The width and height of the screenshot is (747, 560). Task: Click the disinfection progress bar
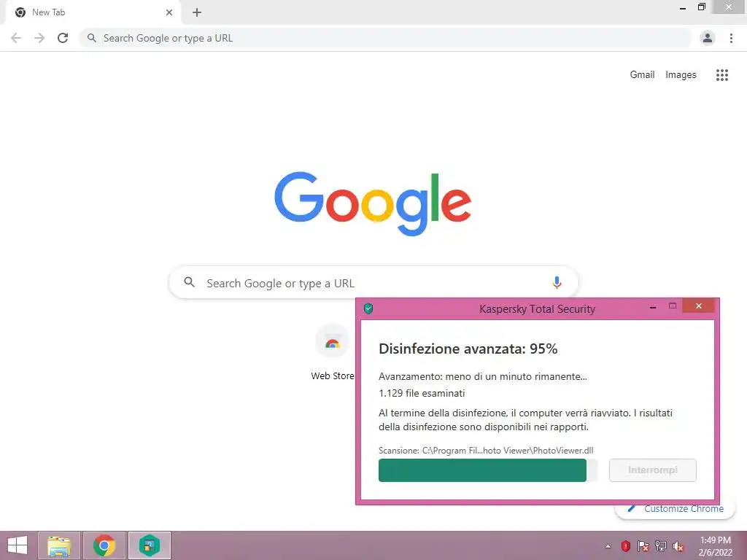(488, 470)
